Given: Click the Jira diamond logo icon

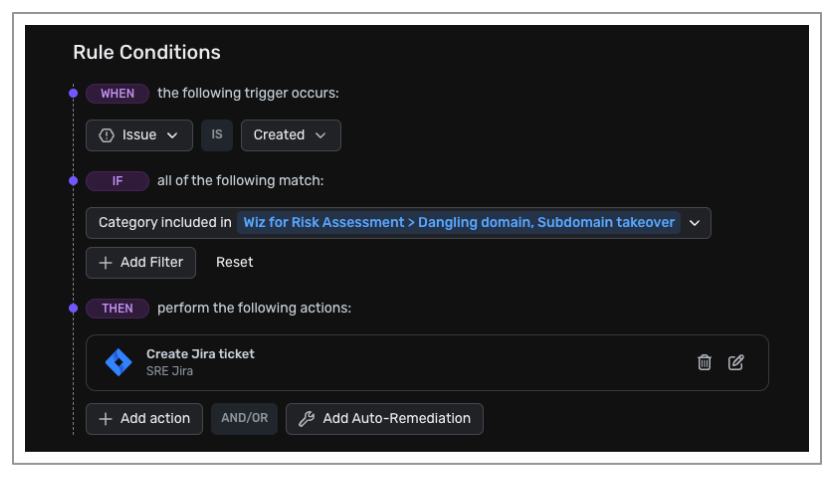Looking at the screenshot, I should [x=119, y=362].
